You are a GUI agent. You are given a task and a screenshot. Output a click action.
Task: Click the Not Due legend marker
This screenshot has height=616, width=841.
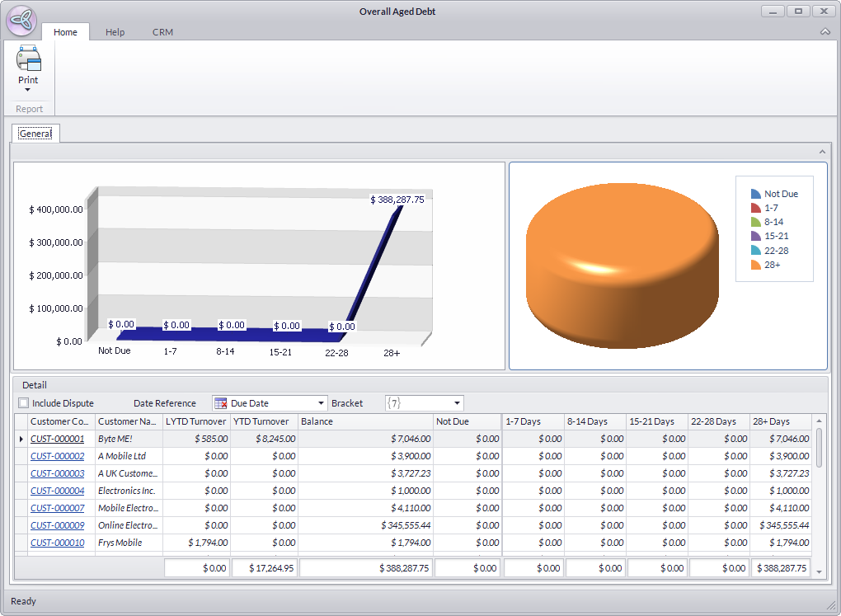coord(755,194)
